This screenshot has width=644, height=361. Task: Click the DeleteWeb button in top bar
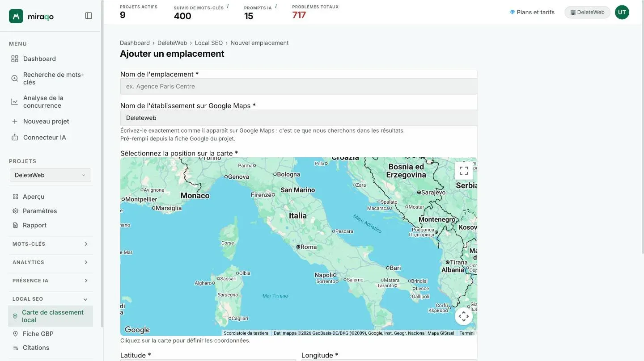(x=587, y=13)
